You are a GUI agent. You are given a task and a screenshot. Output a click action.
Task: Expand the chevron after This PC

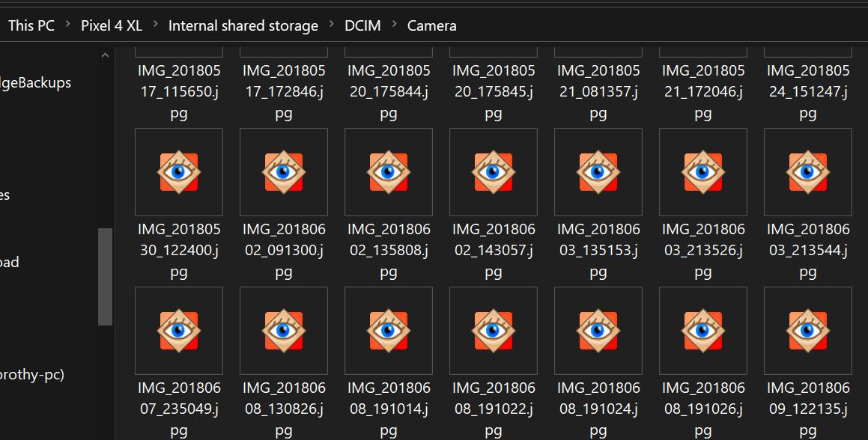click(x=67, y=25)
